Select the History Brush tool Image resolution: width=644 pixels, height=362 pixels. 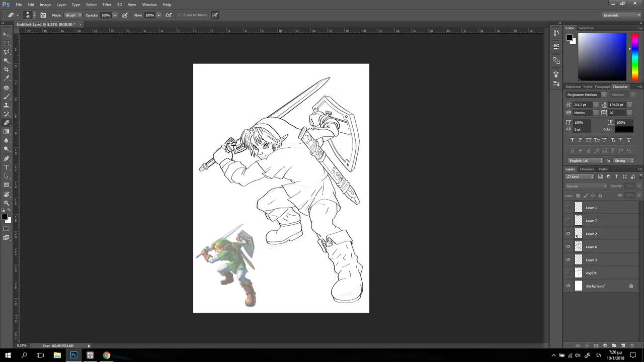tap(7, 114)
